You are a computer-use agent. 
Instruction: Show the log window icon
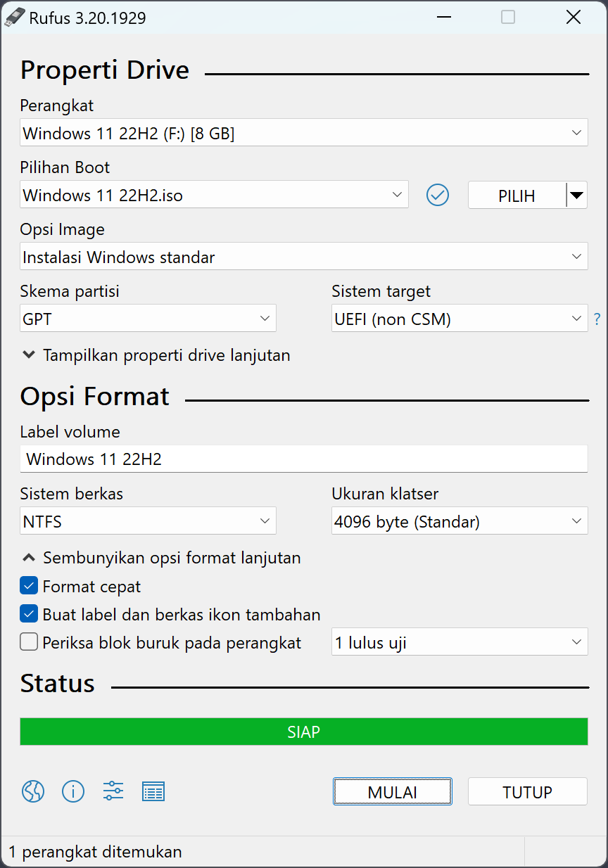pyautogui.click(x=153, y=791)
